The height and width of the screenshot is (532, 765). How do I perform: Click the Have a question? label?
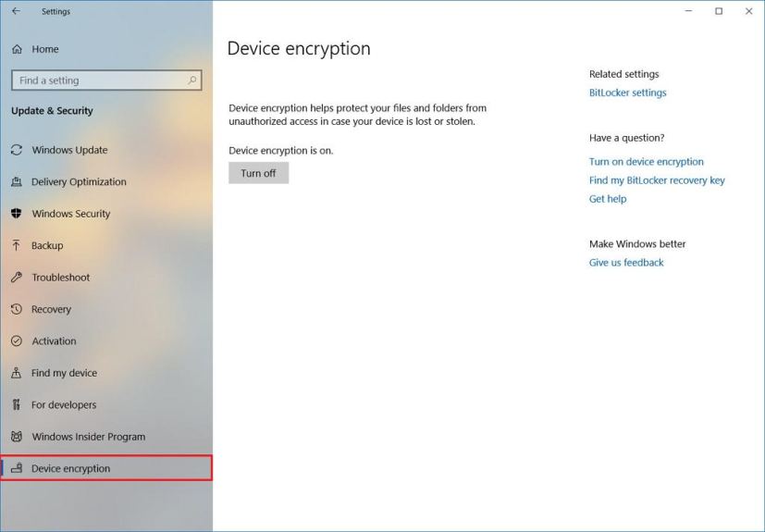pyautogui.click(x=626, y=138)
